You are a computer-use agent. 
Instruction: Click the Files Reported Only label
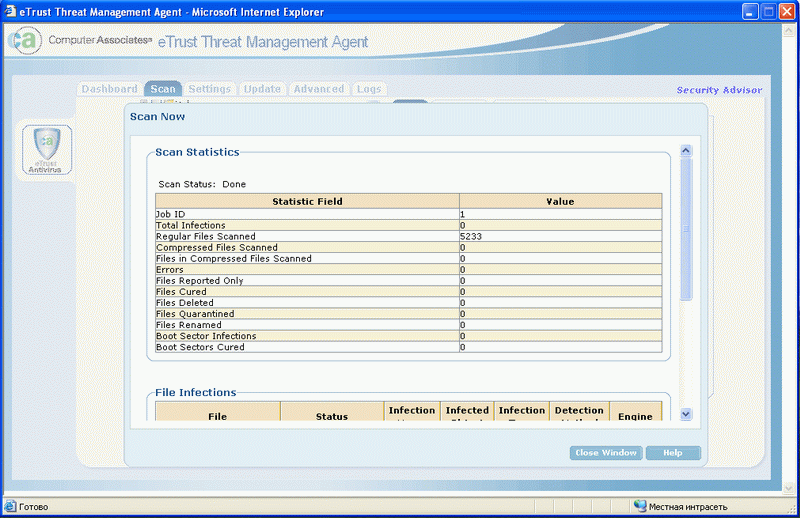click(x=199, y=281)
